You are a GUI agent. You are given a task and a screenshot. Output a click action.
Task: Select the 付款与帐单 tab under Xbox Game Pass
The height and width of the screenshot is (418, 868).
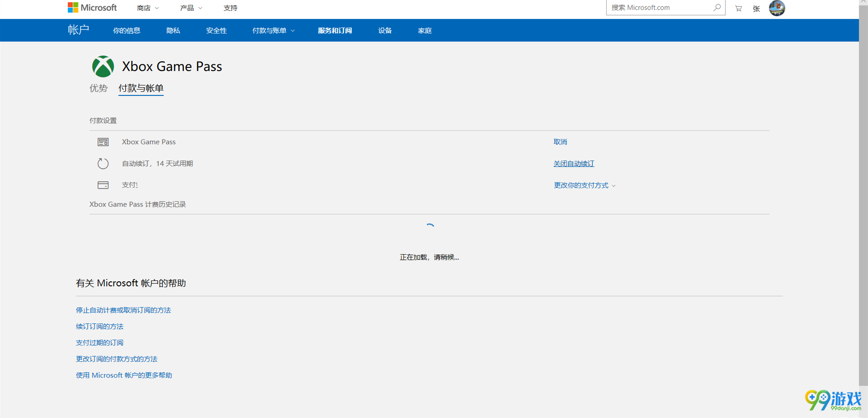point(141,88)
